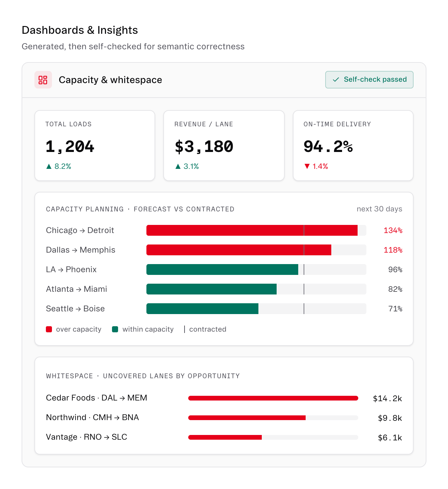Click the green up-triangle beside 3.1%
This screenshot has height=489, width=448.
(x=178, y=166)
